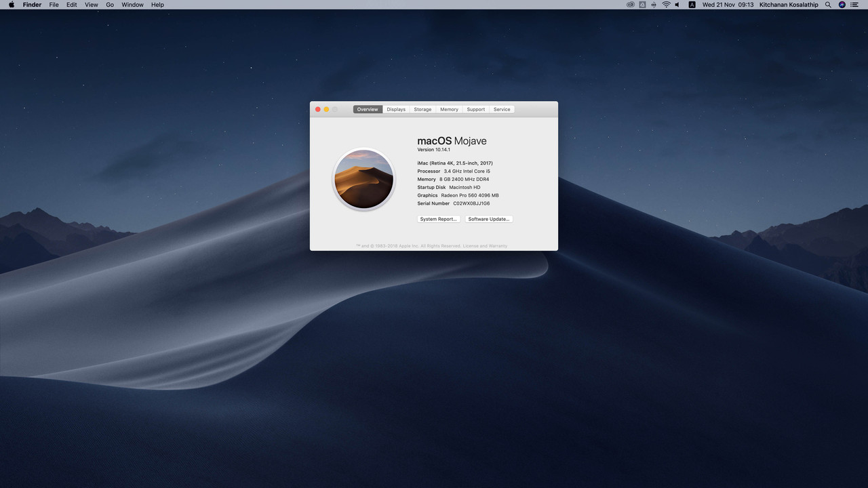This screenshot has width=868, height=488.
Task: Minimize the About This Mac window
Action: (x=326, y=109)
